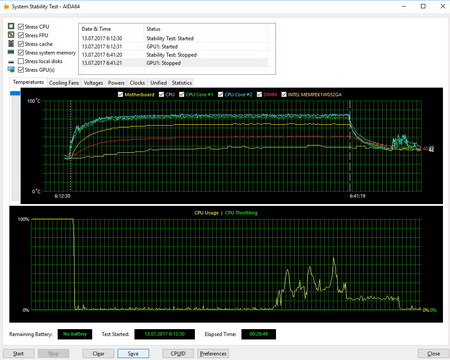450x360 pixels.
Task: Click the Elapsed Time value field
Action: pos(259,334)
